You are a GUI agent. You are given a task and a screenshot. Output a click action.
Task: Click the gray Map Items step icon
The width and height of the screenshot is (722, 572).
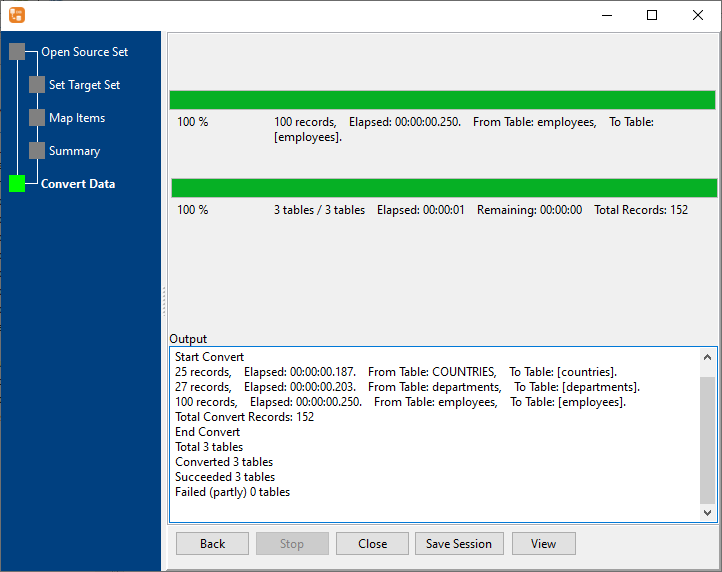pyautogui.click(x=37, y=118)
